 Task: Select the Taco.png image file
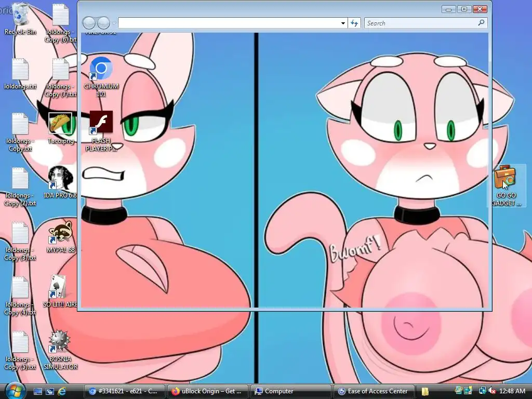pos(60,128)
